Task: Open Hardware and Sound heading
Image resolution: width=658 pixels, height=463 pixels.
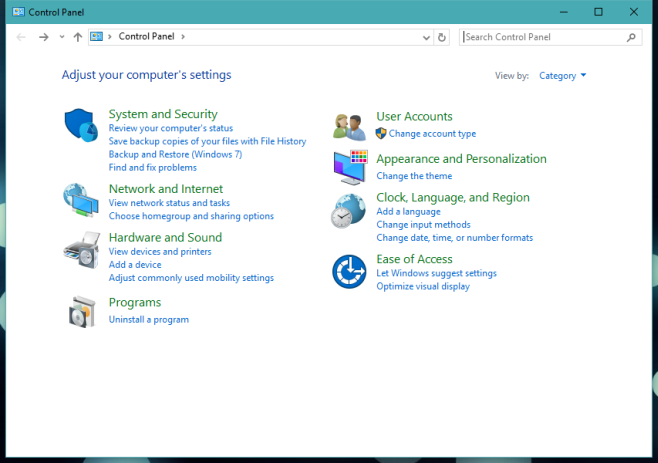Action: pos(165,238)
